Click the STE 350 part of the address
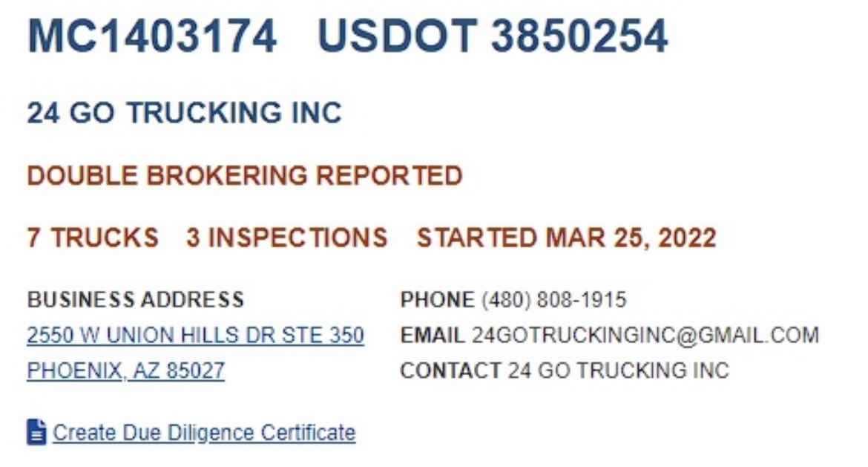868x467 pixels. [x=323, y=335]
